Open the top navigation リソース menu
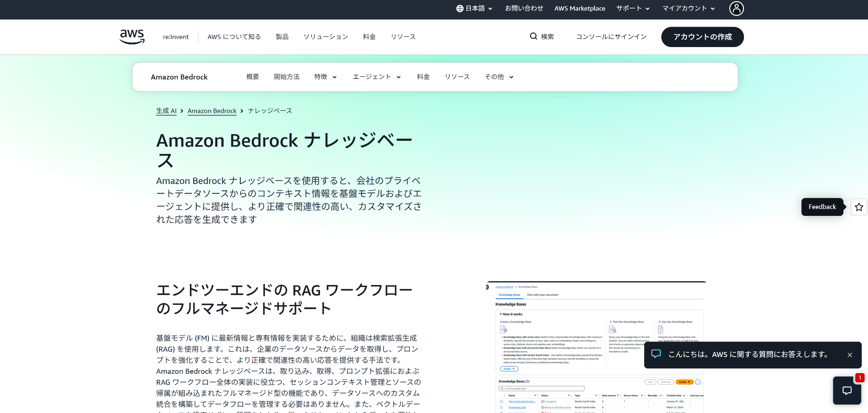The width and height of the screenshot is (868, 413). click(x=403, y=37)
